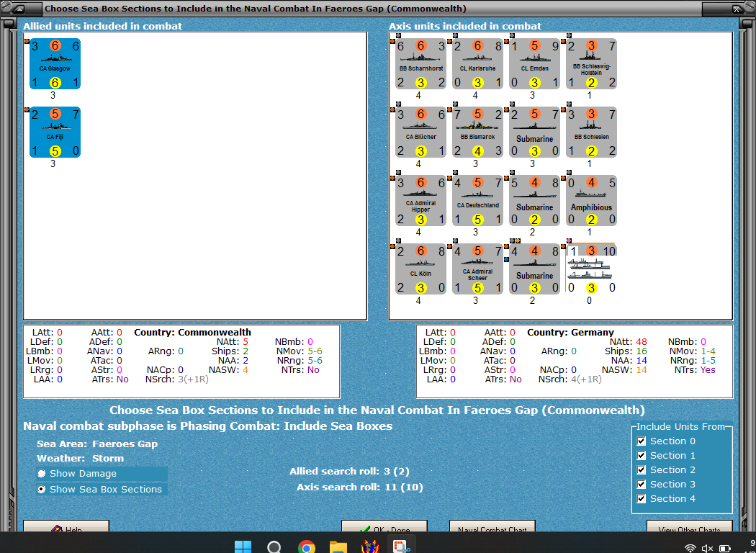Uncheck the Section 4 checkbox

coord(642,498)
